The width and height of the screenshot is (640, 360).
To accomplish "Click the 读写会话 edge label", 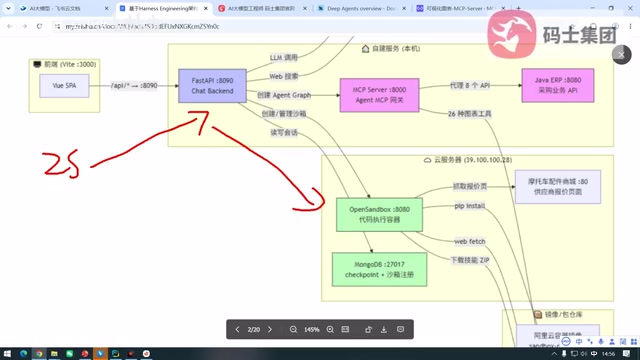I will [284, 132].
